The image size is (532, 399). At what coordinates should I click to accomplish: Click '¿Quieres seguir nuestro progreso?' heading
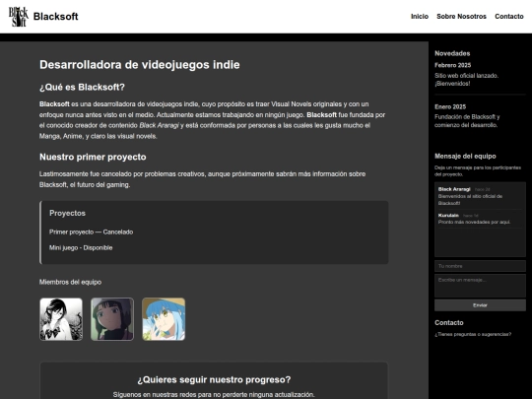[x=214, y=379]
